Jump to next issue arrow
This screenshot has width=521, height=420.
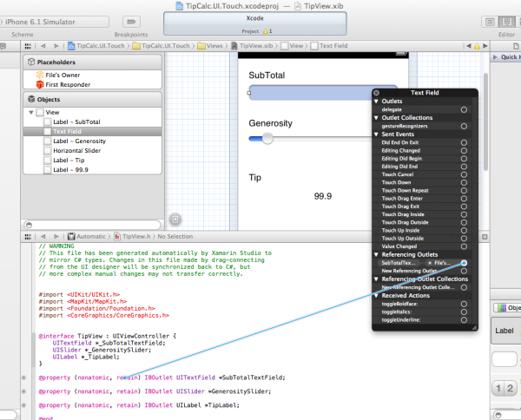485,46
